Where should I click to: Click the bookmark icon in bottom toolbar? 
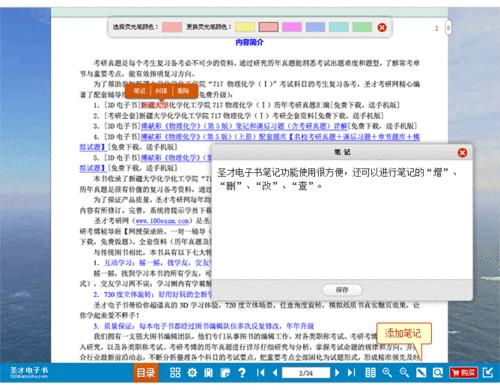point(208,373)
